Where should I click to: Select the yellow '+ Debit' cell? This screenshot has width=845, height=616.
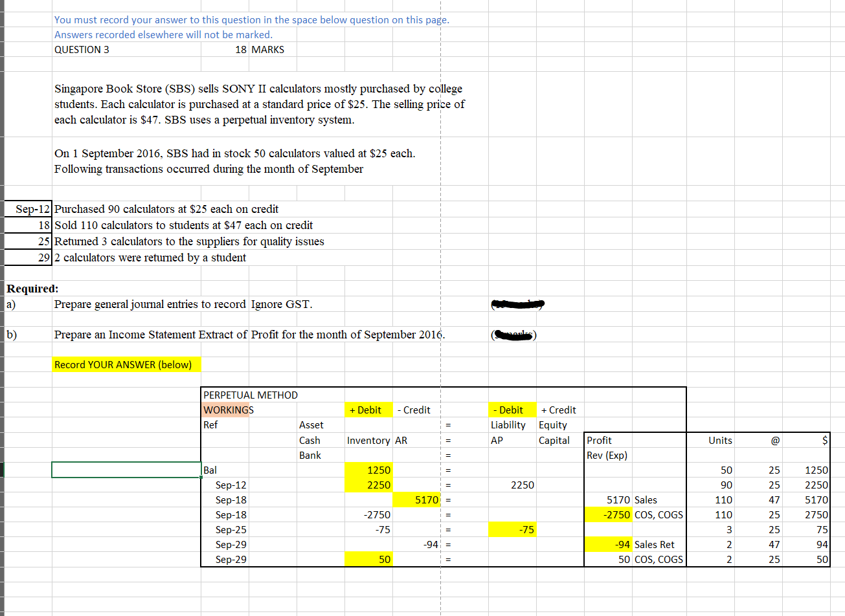tap(368, 410)
